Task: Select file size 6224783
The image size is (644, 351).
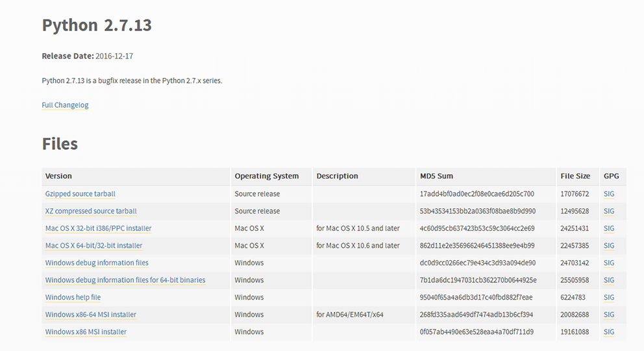Action: (573, 297)
